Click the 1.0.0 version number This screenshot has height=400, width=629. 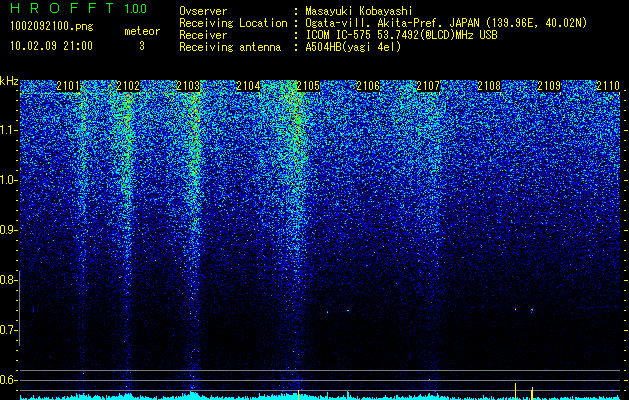135,9
